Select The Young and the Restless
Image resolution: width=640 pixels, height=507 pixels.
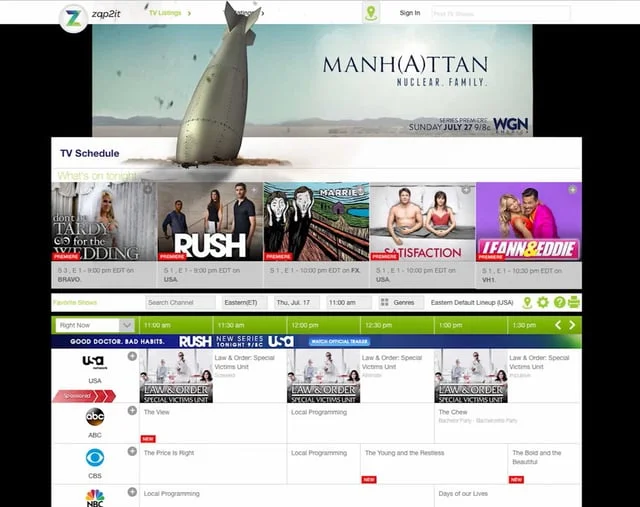(x=404, y=453)
